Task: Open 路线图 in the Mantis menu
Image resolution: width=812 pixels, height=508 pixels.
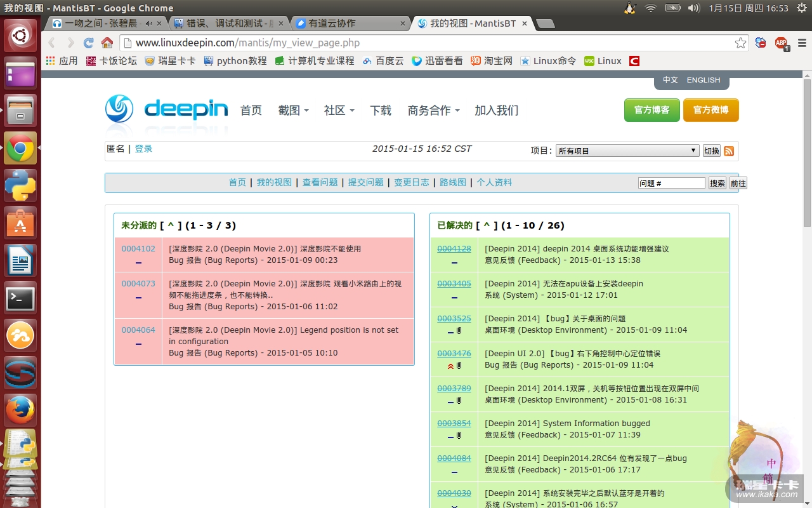Action: click(x=453, y=182)
